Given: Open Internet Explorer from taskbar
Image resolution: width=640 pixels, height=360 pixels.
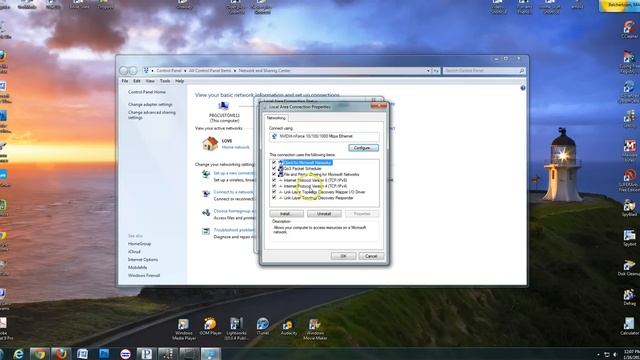Looking at the screenshot, I should pos(18,354).
